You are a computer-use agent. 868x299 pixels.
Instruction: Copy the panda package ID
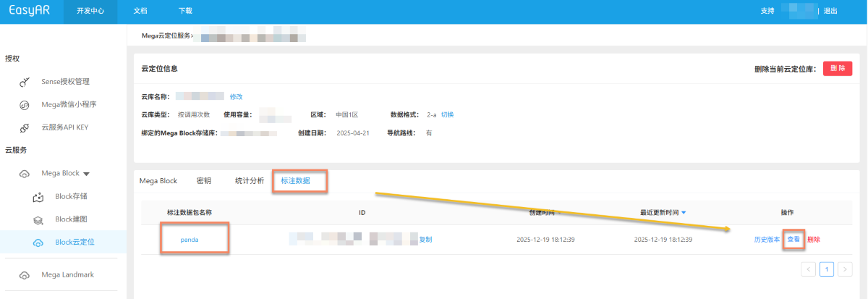(x=425, y=240)
